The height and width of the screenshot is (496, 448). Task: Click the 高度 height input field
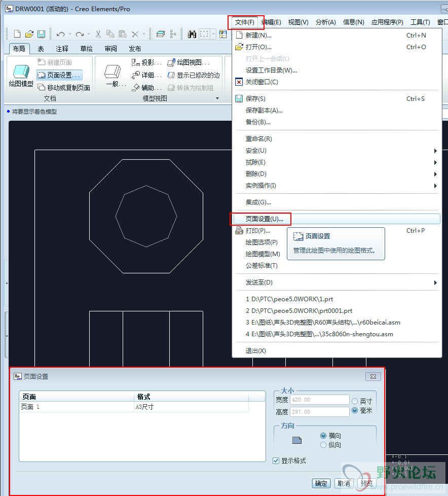point(319,412)
